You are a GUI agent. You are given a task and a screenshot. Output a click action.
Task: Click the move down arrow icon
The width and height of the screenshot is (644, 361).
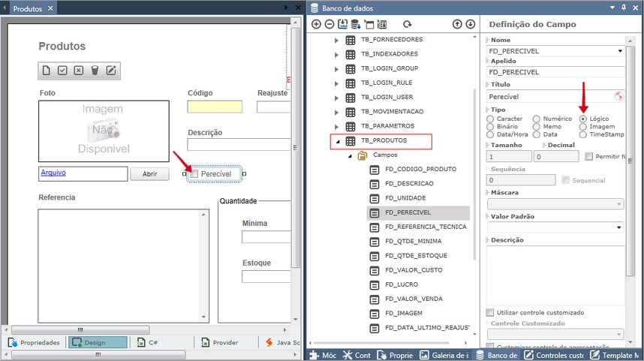[x=470, y=24]
